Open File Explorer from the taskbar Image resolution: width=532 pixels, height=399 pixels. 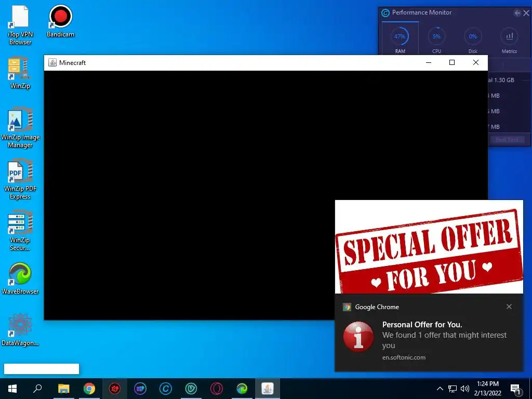(63, 389)
